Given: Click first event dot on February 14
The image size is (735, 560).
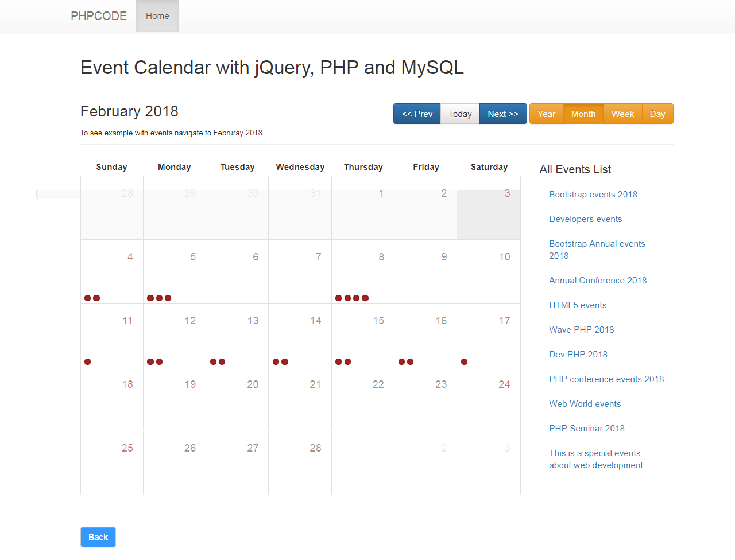Looking at the screenshot, I should 276,361.
